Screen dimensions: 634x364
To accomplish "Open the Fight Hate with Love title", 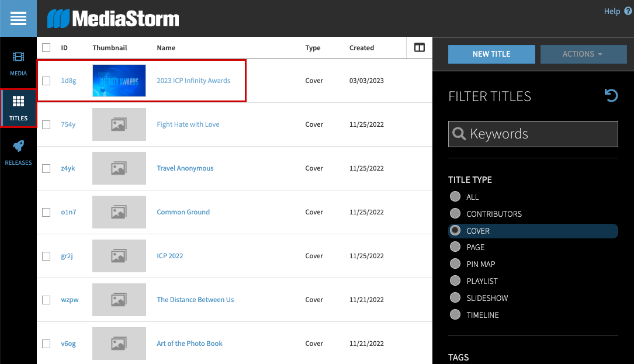I will [188, 124].
